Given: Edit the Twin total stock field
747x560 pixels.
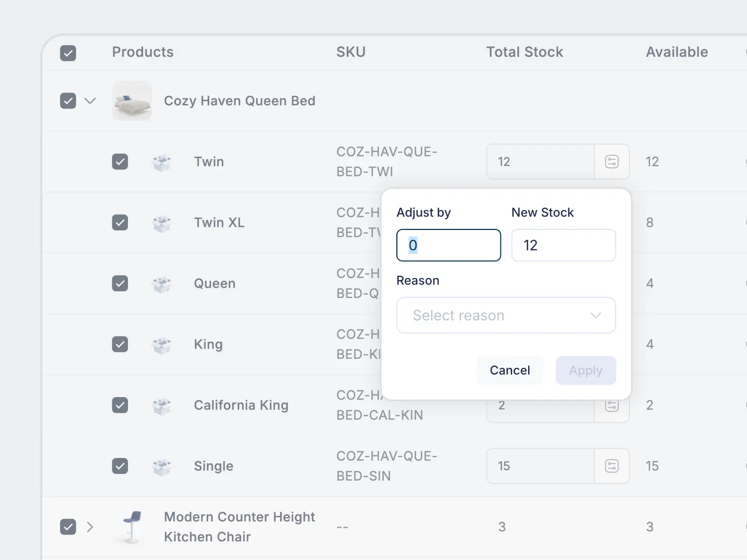Looking at the screenshot, I should (x=540, y=161).
